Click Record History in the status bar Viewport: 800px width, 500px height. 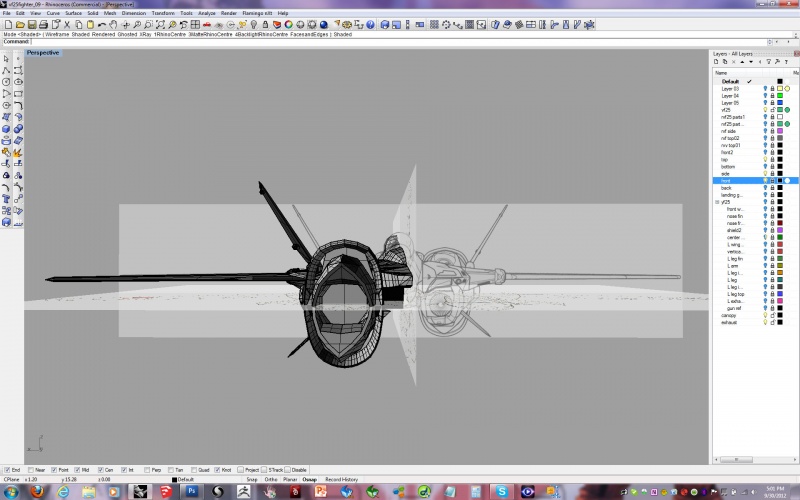[341, 480]
